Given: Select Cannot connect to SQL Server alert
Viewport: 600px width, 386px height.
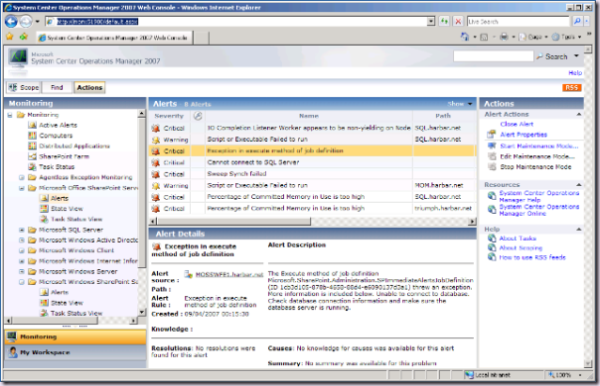Looking at the screenshot, I should (312, 163).
